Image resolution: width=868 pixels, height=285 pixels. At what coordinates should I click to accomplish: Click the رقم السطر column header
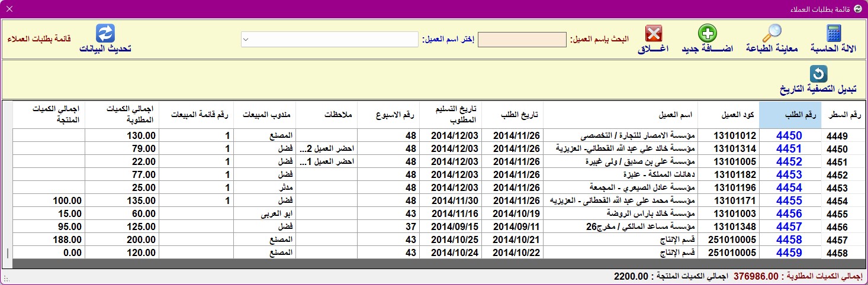pyautogui.click(x=844, y=115)
